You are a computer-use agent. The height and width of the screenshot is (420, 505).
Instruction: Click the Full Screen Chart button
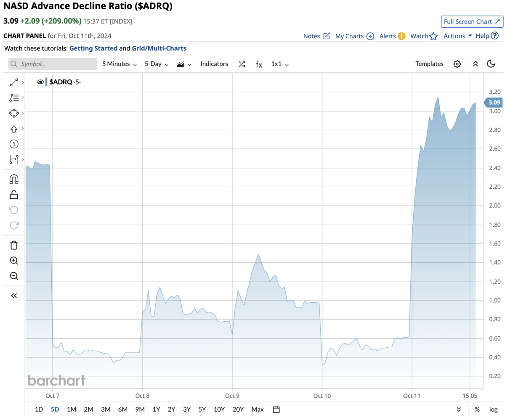coord(472,21)
